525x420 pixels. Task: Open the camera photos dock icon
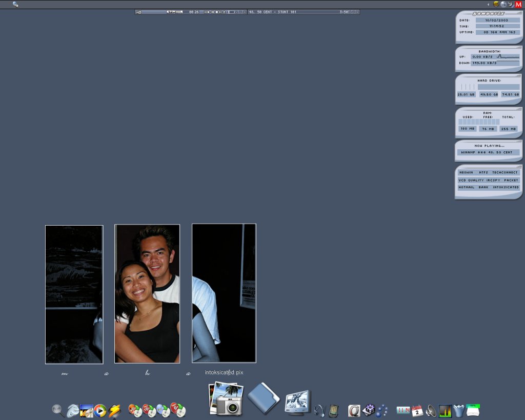click(226, 399)
